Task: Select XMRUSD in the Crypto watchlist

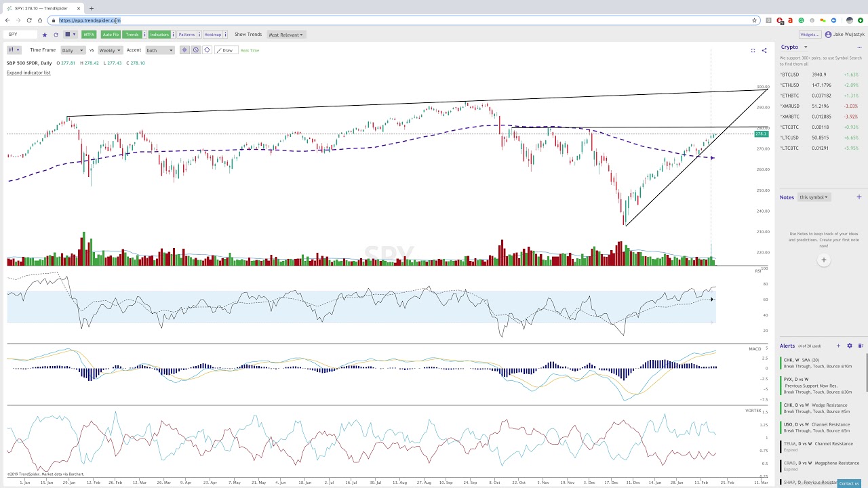Action: point(821,106)
